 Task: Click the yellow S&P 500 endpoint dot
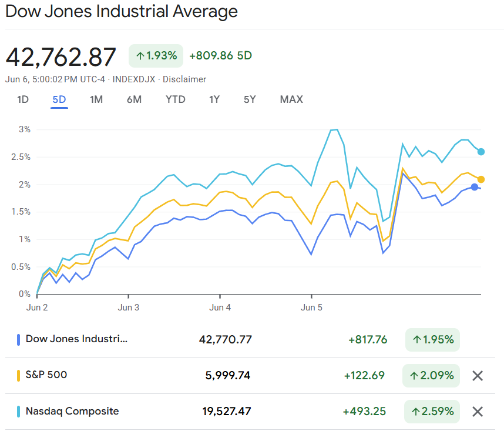pos(481,179)
